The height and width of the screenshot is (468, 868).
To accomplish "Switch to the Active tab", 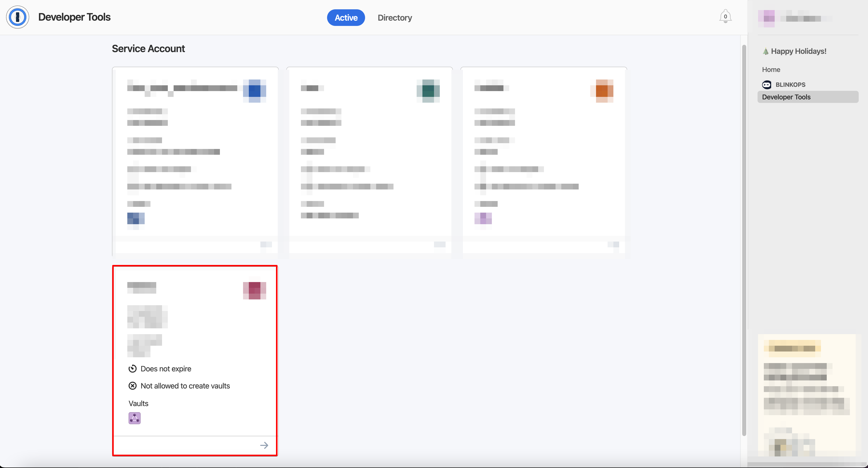I will click(x=346, y=17).
